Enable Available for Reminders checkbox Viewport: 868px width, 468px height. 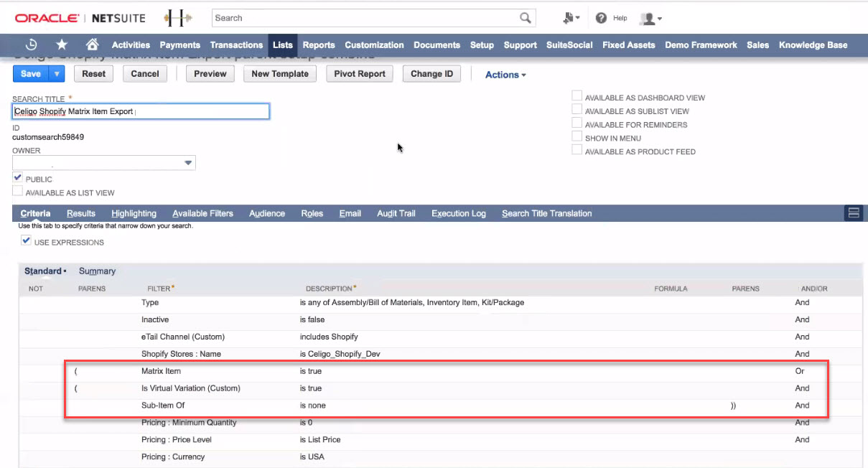click(x=577, y=123)
